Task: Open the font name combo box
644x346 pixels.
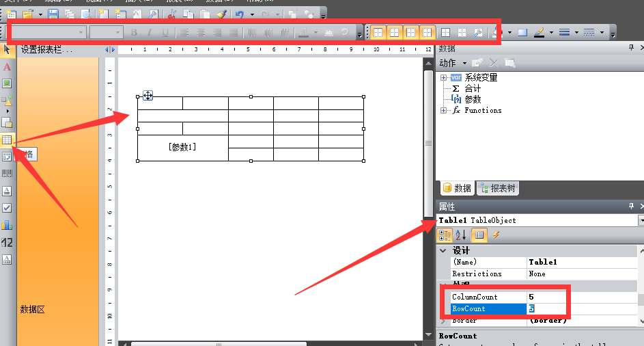Action: point(48,32)
